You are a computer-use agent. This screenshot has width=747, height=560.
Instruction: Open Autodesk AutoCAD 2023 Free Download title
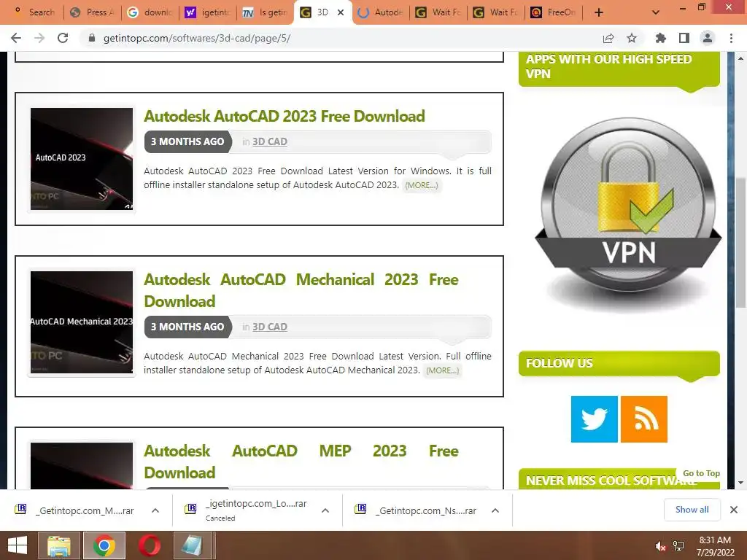285,116
